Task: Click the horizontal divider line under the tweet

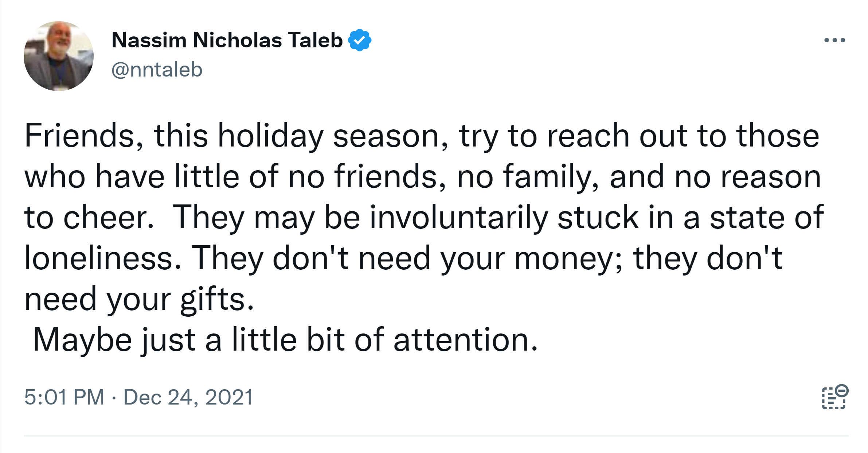Action: click(x=436, y=436)
